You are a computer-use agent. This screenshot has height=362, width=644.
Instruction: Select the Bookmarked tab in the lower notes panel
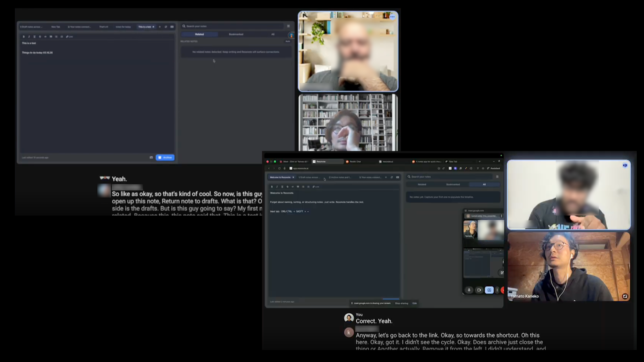click(453, 185)
